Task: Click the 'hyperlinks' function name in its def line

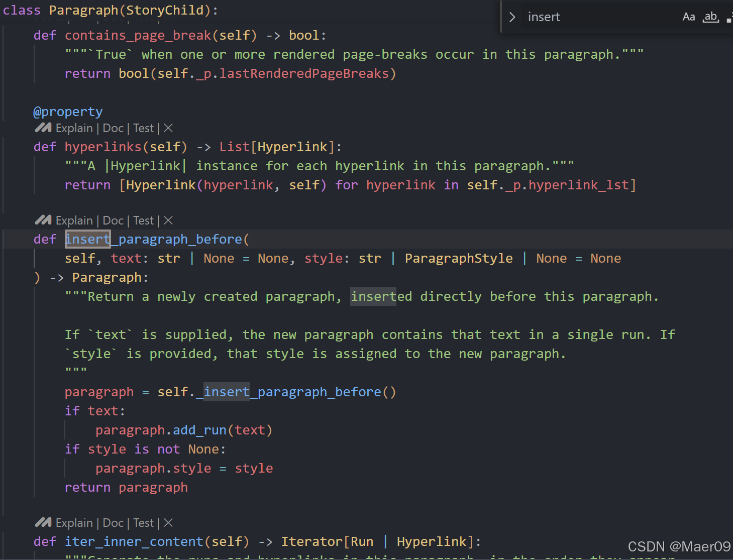Action: 103,147
